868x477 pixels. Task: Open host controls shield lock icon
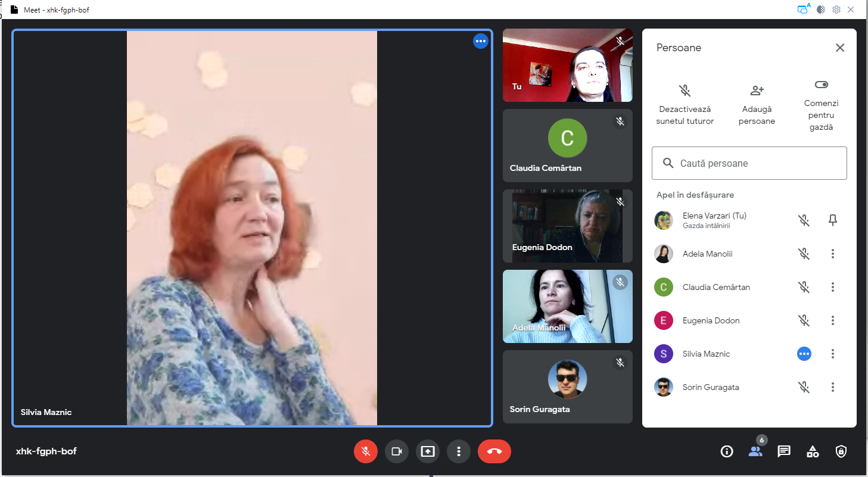pyautogui.click(x=841, y=451)
